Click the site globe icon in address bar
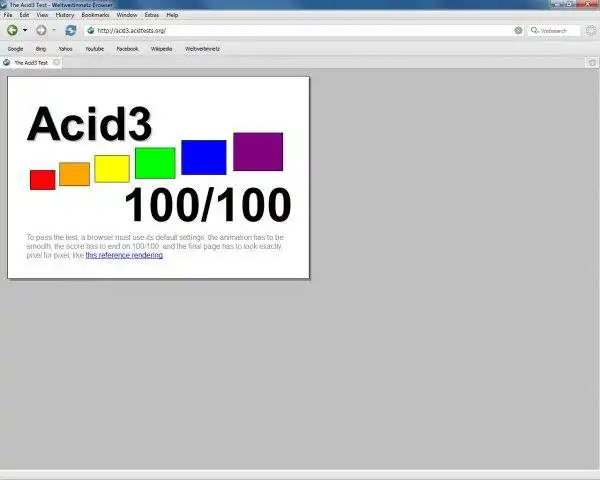Viewport: 600px width, 480px height. (x=91, y=31)
